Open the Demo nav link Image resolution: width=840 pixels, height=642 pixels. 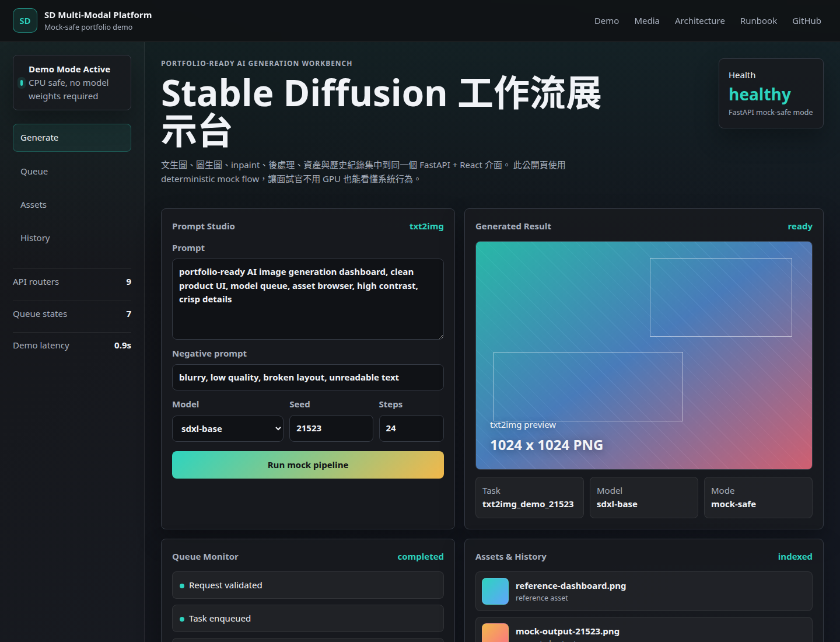pyautogui.click(x=607, y=21)
